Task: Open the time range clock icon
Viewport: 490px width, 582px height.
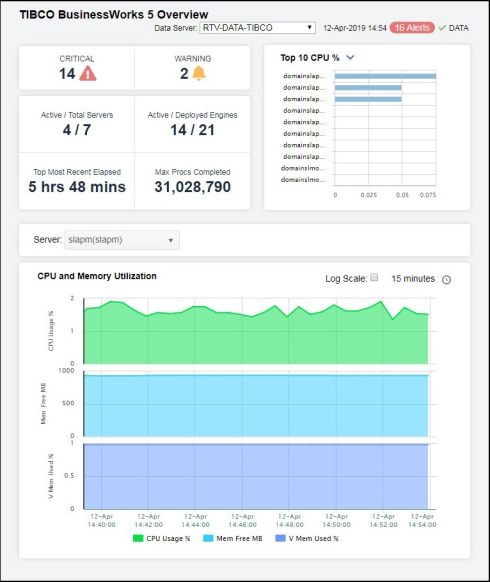Action: [447, 279]
